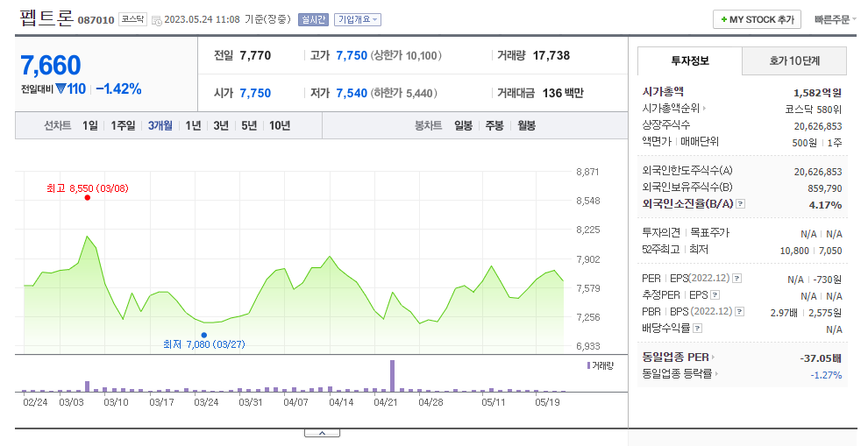Viewport: 868px width, 446px height.
Task: Switch to the 투자정보 tab
Action: pos(690,60)
